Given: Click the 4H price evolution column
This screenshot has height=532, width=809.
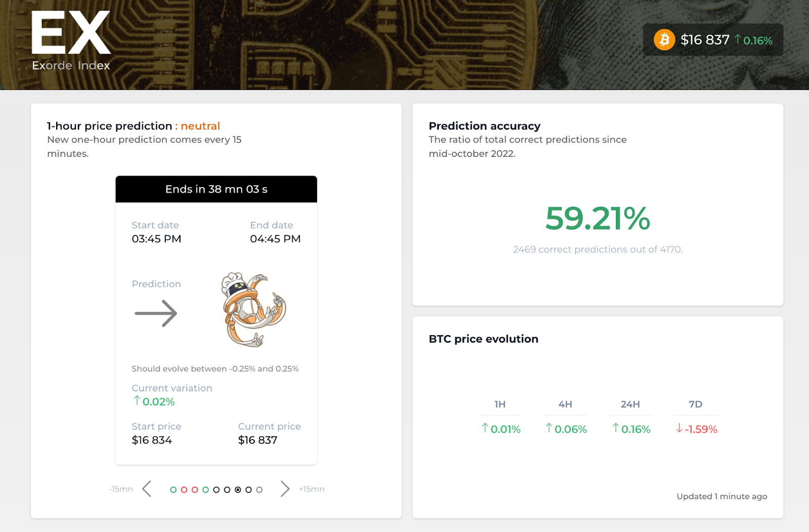Looking at the screenshot, I should 565,417.
